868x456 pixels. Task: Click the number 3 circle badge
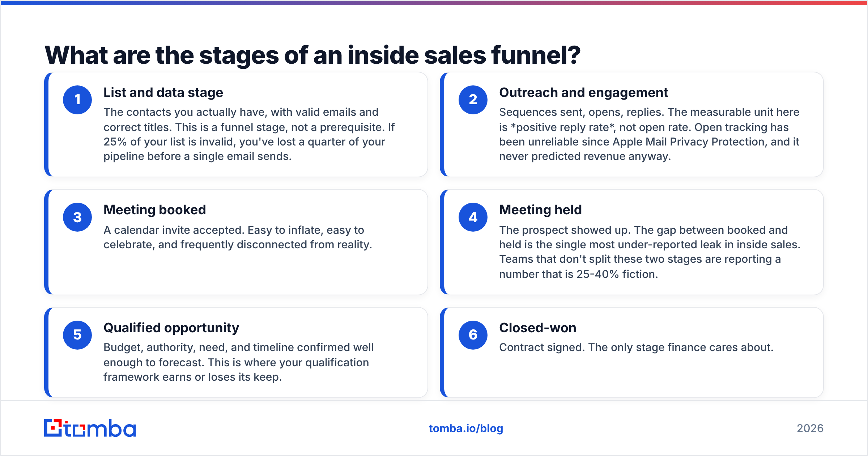77,217
